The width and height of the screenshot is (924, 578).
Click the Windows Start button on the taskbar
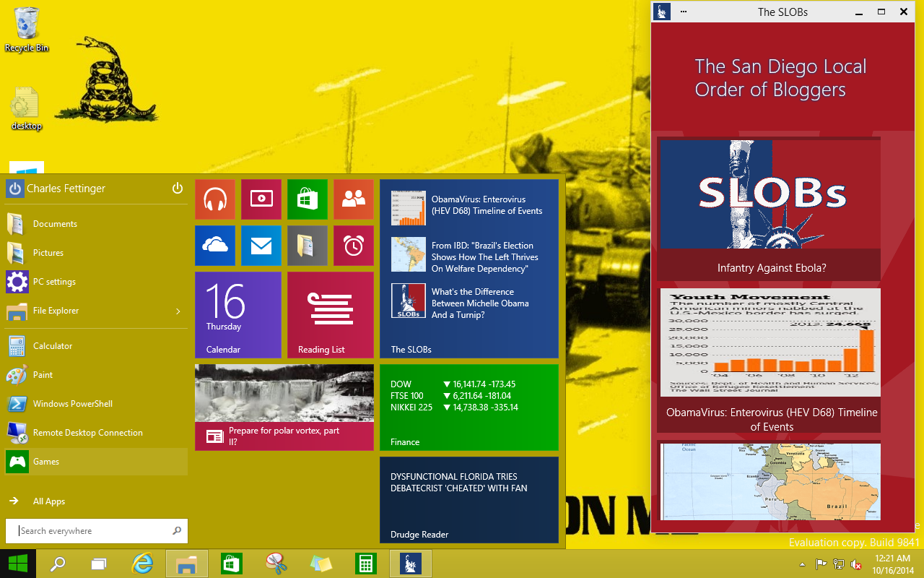pyautogui.click(x=18, y=564)
